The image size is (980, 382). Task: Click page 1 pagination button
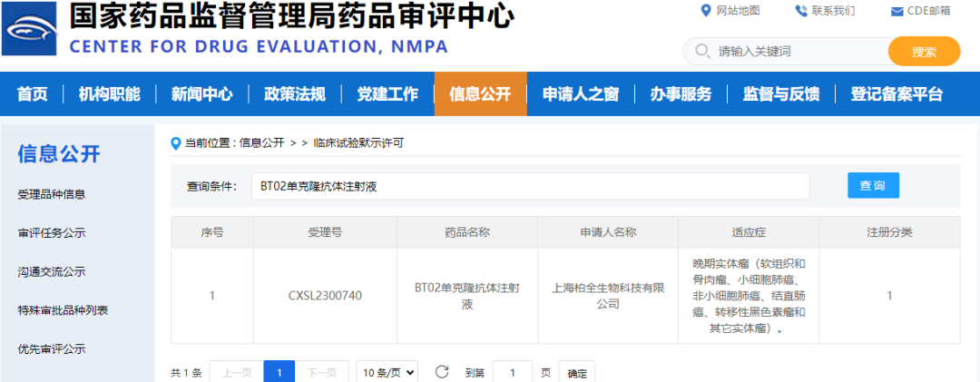(279, 373)
